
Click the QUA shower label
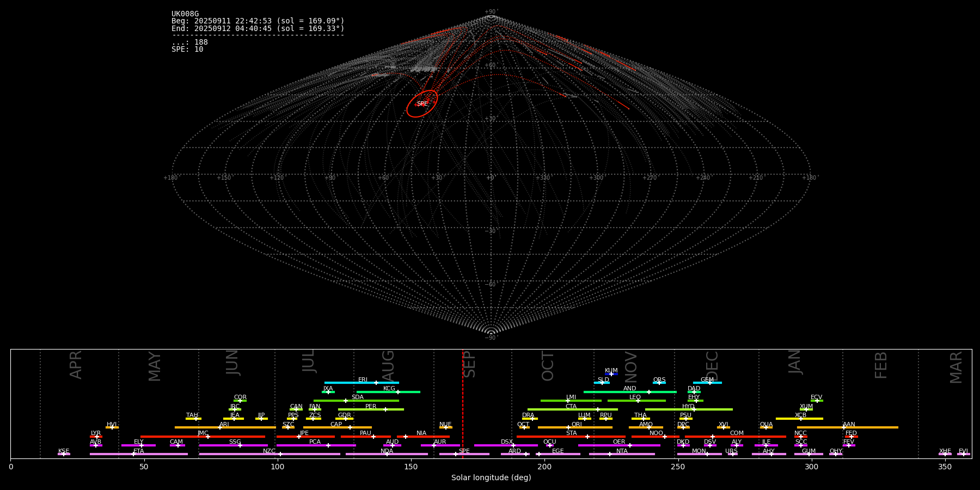pos(766,424)
